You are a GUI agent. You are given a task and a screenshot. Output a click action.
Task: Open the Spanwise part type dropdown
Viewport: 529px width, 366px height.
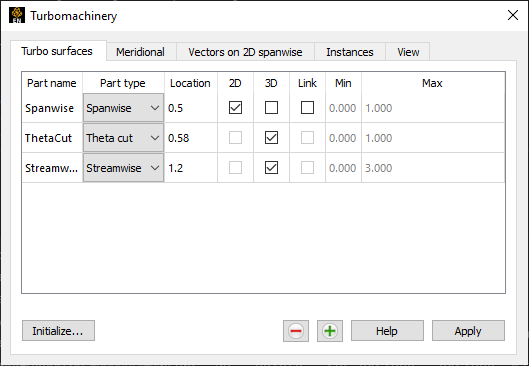click(x=123, y=108)
